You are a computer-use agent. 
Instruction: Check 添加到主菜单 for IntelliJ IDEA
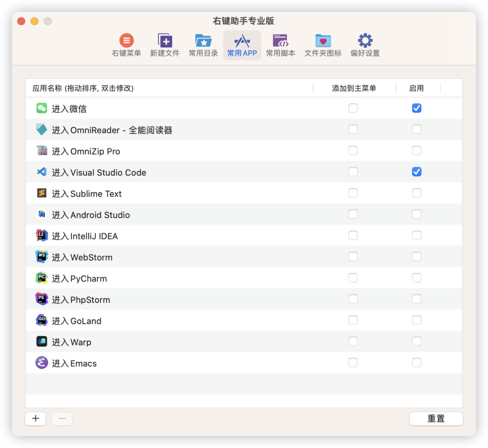click(353, 235)
